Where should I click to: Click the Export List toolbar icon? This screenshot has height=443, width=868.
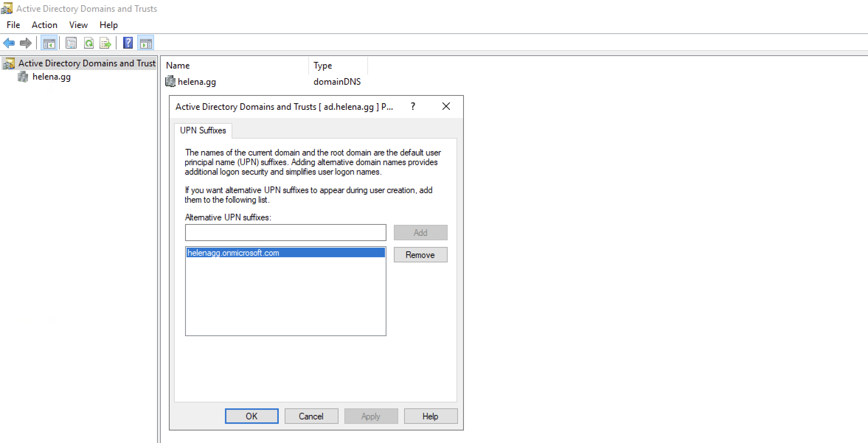tap(105, 43)
